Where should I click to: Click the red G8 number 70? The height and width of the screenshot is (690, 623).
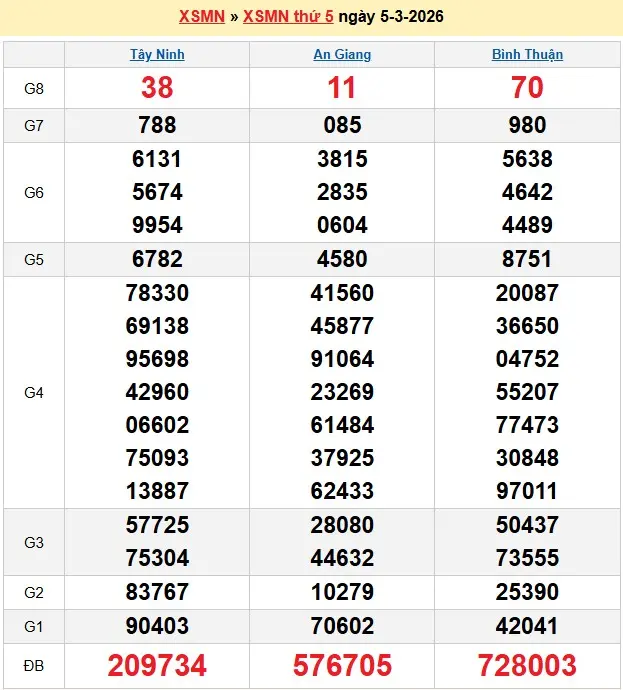[527, 88]
